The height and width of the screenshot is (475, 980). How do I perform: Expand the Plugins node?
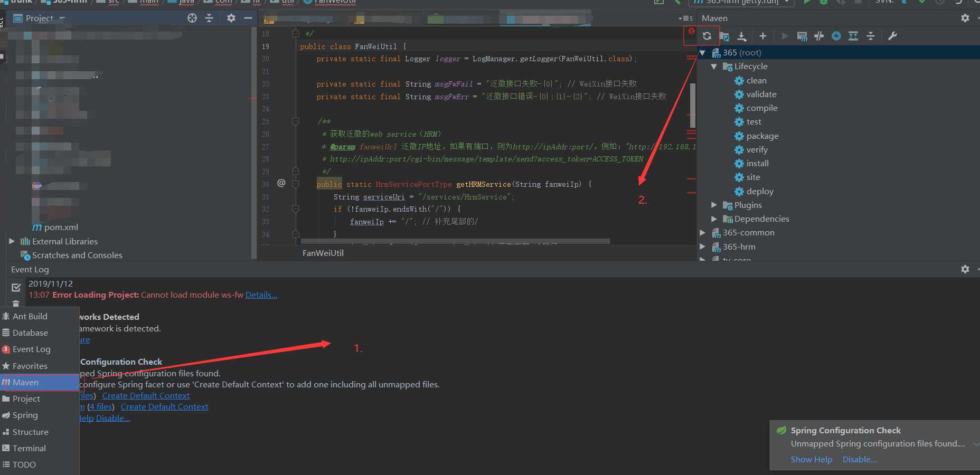(714, 205)
